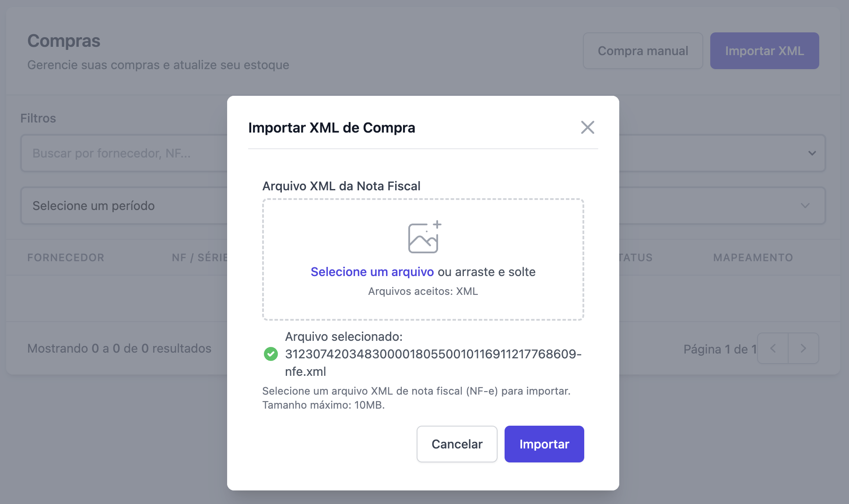Click the Importar XML header button
This screenshot has width=849, height=504.
coord(764,51)
